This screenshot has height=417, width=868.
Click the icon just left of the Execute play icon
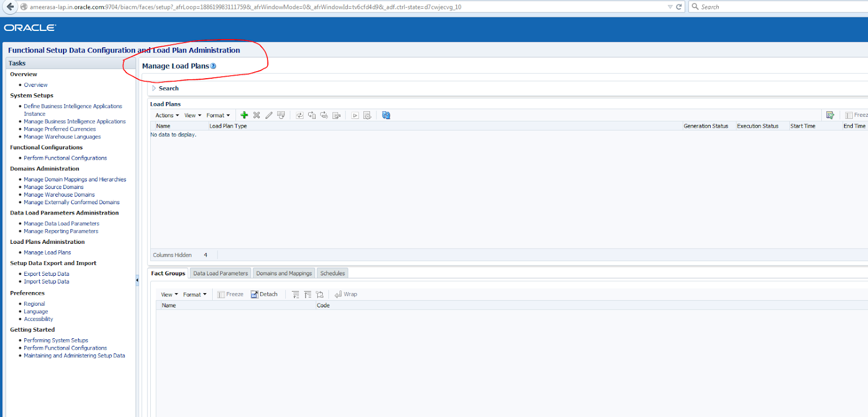click(x=336, y=115)
